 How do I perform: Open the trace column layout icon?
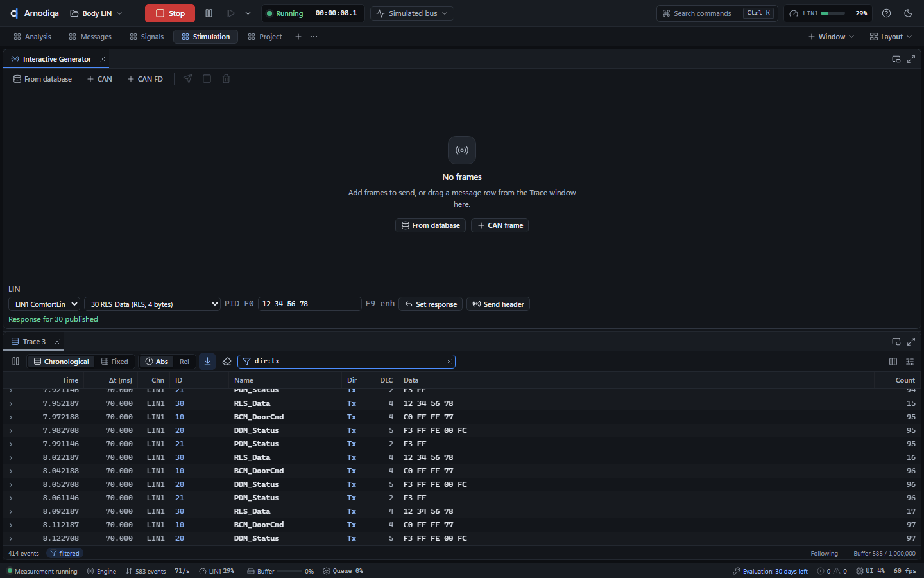(893, 362)
